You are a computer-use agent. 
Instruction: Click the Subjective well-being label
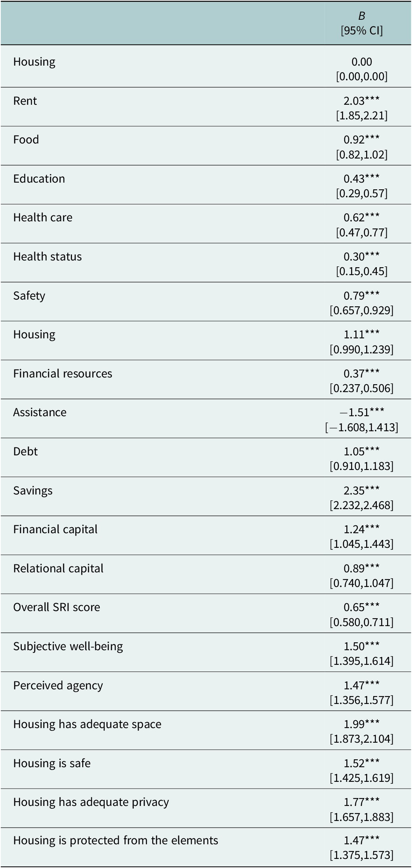tap(68, 646)
